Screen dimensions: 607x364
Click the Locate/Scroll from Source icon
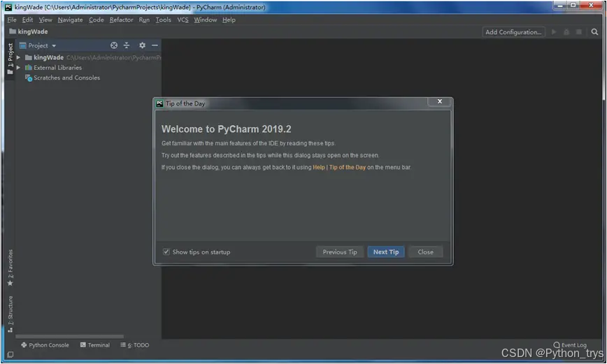pos(114,45)
